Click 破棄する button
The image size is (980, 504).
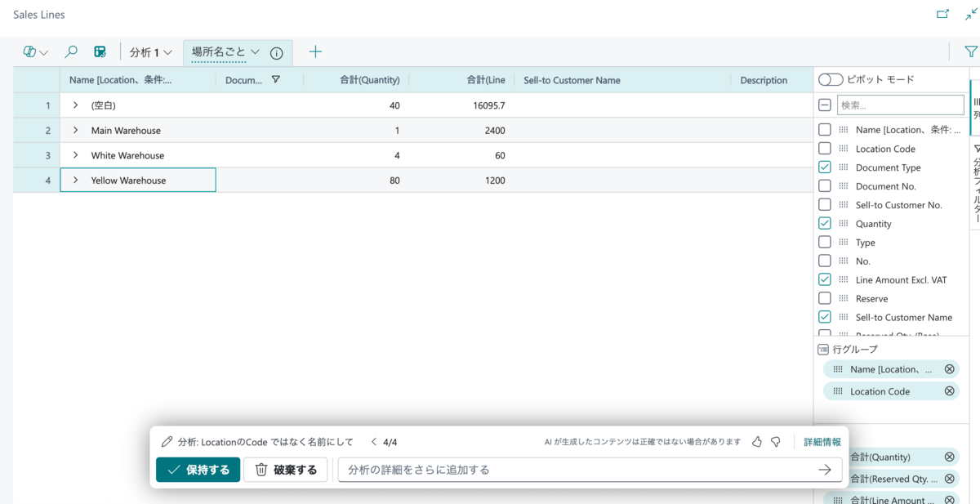[x=286, y=470]
